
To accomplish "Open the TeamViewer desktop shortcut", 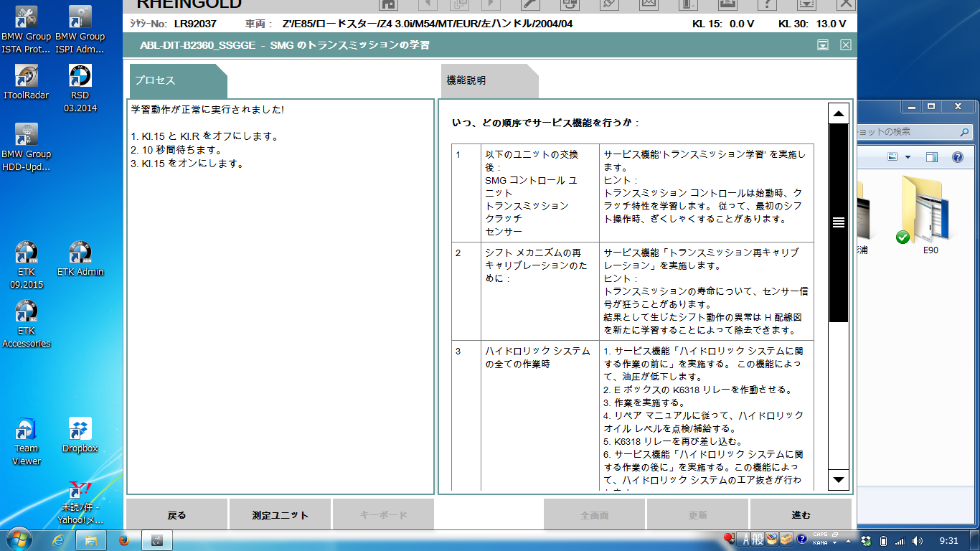I will tap(27, 441).
